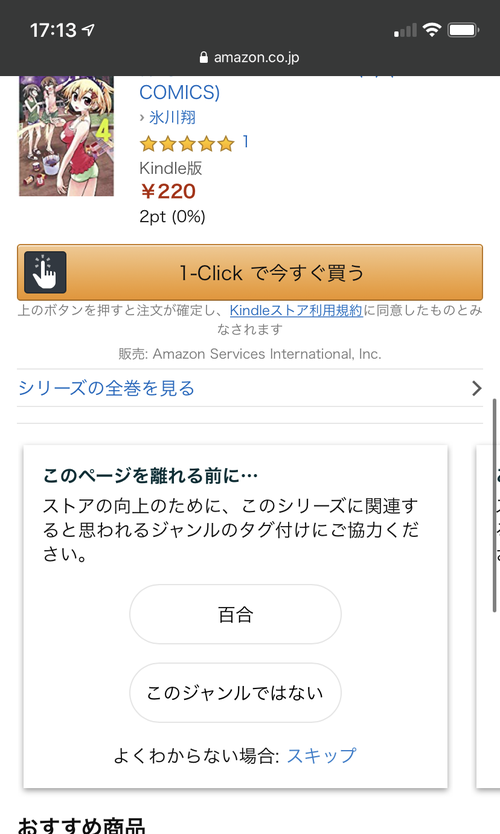Expand the chevron on シリーズの全巻を見る row
The image size is (500, 834).
pyautogui.click(x=477, y=388)
